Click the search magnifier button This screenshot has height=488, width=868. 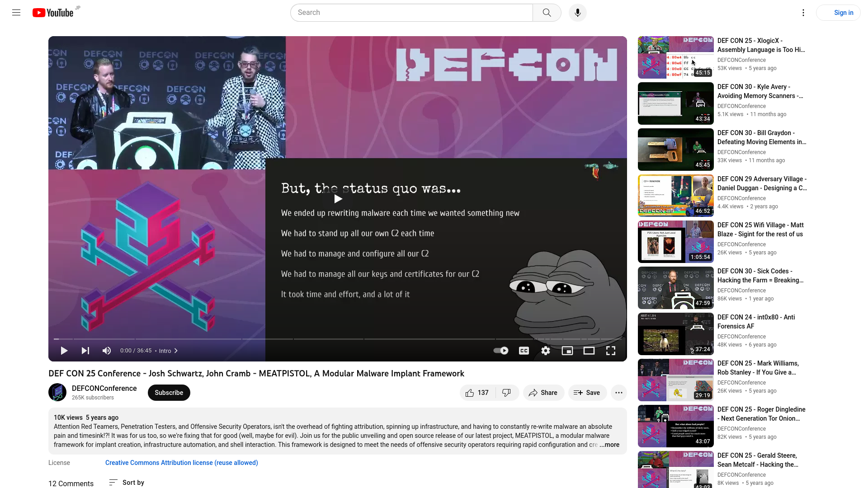click(547, 13)
